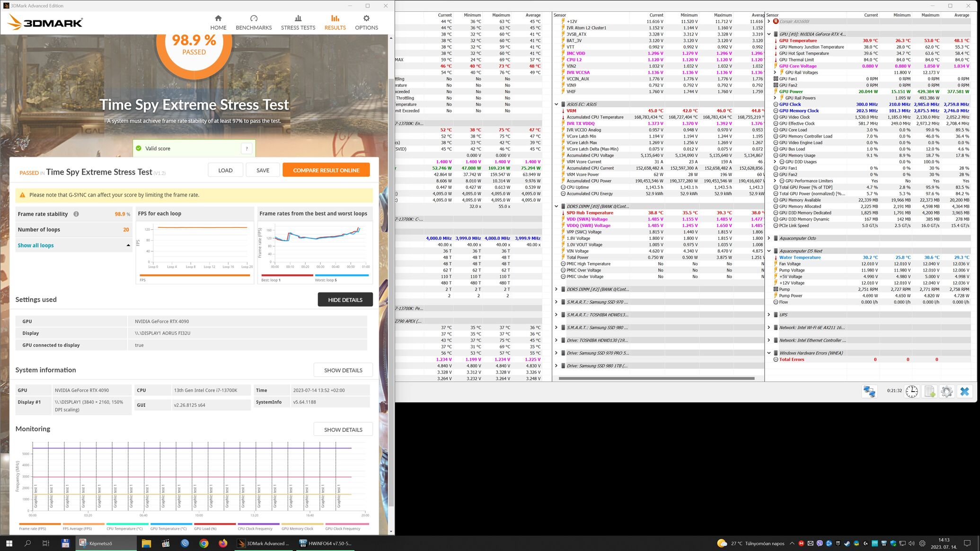Image resolution: width=980 pixels, height=551 pixels.
Task: Click HWiNFO remote network monitoring icon
Action: click(869, 391)
